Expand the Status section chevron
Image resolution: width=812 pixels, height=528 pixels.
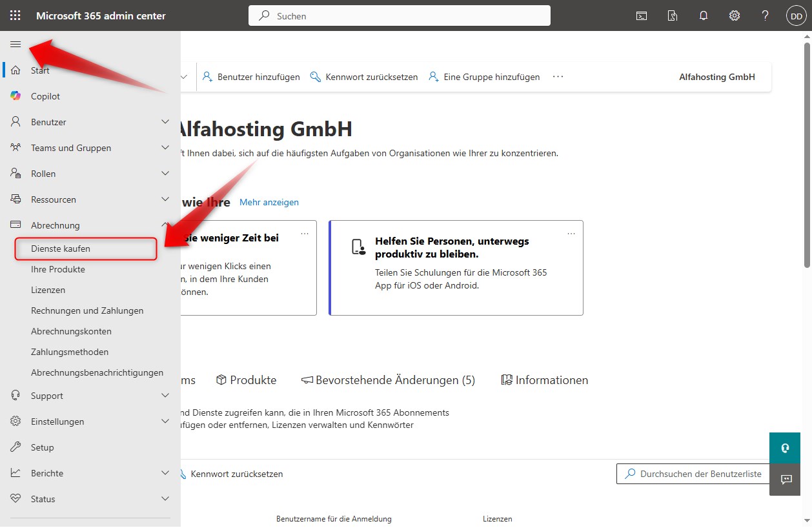coord(165,499)
